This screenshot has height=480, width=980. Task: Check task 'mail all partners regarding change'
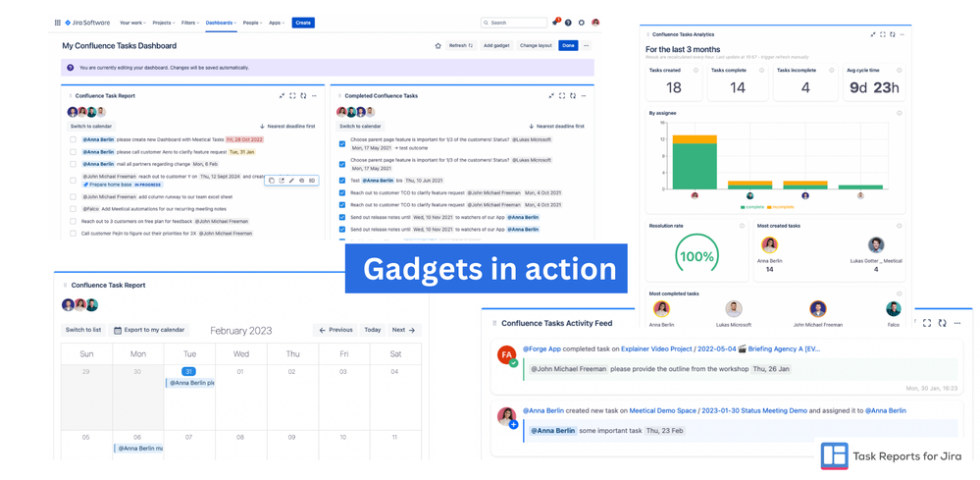pos(74,164)
